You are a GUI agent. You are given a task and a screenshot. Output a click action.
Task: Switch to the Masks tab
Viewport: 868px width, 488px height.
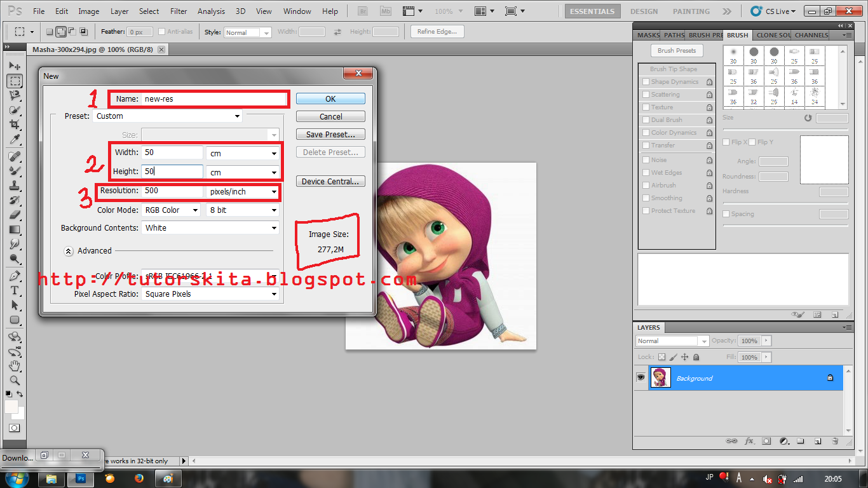(648, 35)
